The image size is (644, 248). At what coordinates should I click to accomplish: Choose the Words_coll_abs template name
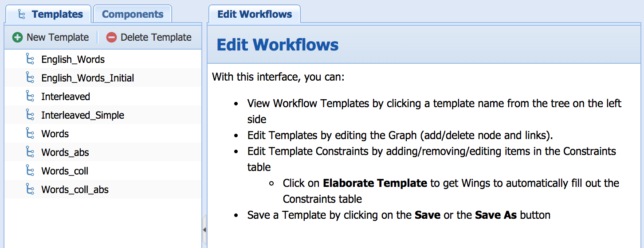coord(75,190)
